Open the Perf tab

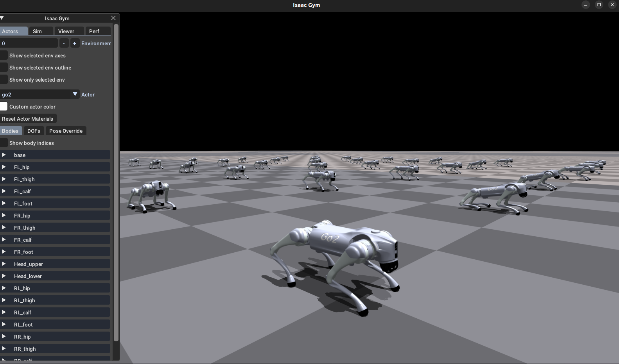[98, 31]
